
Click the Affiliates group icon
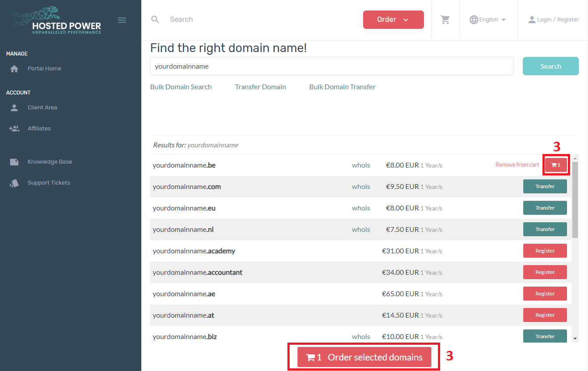(14, 129)
